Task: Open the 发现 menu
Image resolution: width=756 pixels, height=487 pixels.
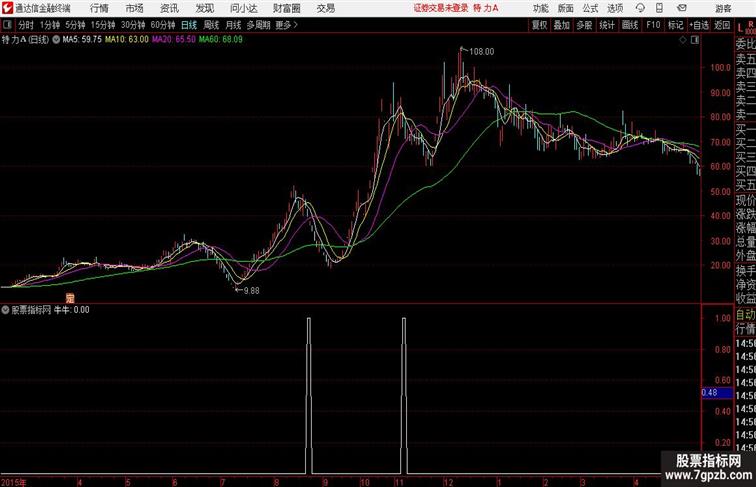Action: point(204,8)
